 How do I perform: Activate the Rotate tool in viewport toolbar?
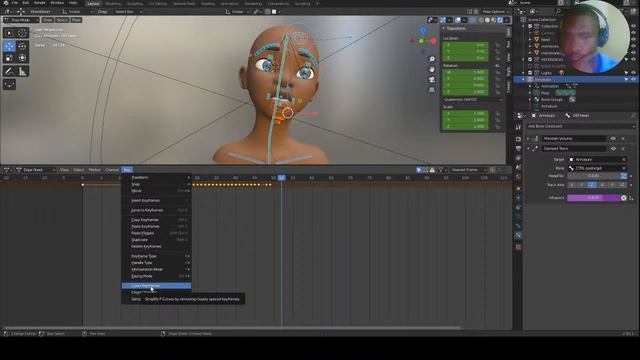click(x=22, y=46)
